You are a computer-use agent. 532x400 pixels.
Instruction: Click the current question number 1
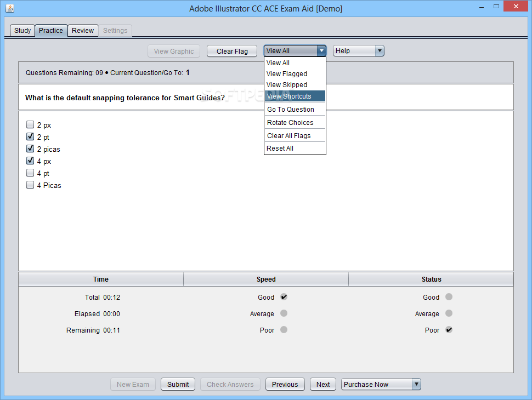click(188, 72)
